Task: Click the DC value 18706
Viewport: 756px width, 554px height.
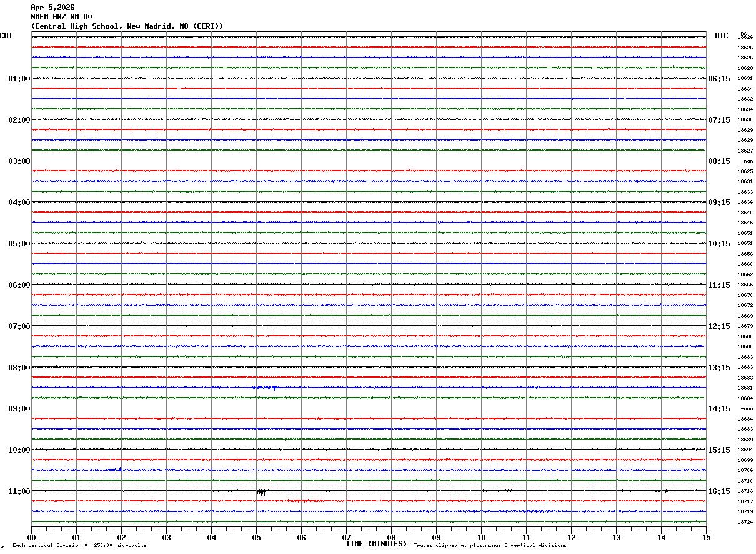Action: click(x=745, y=471)
